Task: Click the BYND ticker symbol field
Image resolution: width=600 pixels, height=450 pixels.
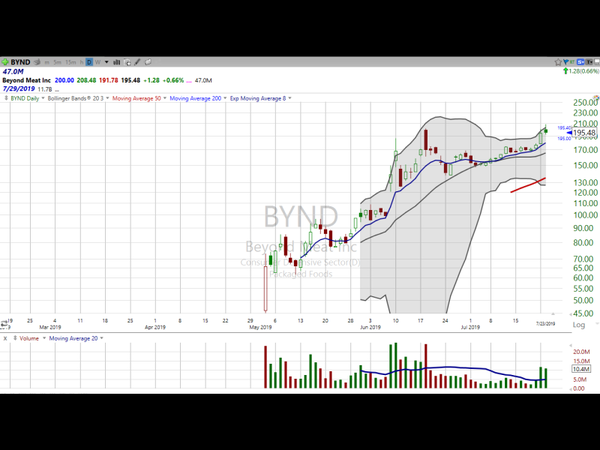Action: pos(20,62)
